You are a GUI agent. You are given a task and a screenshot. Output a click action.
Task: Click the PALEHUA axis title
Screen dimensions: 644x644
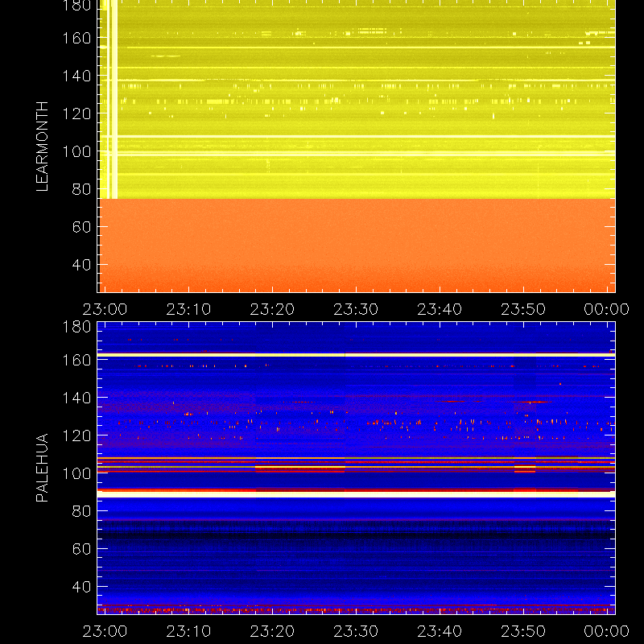pos(42,468)
